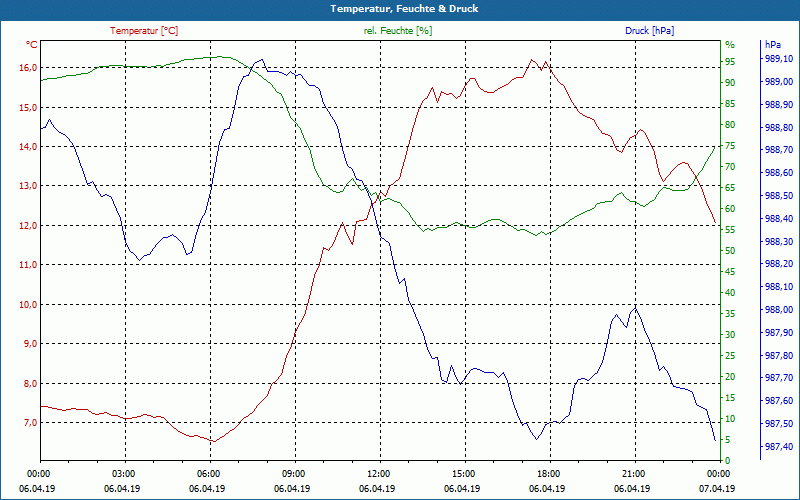
Task: Click the 0 humidity axis value
Action: (x=728, y=461)
